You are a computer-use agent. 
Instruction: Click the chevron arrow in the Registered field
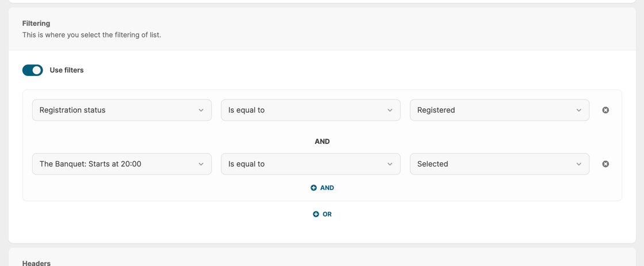pyautogui.click(x=578, y=110)
